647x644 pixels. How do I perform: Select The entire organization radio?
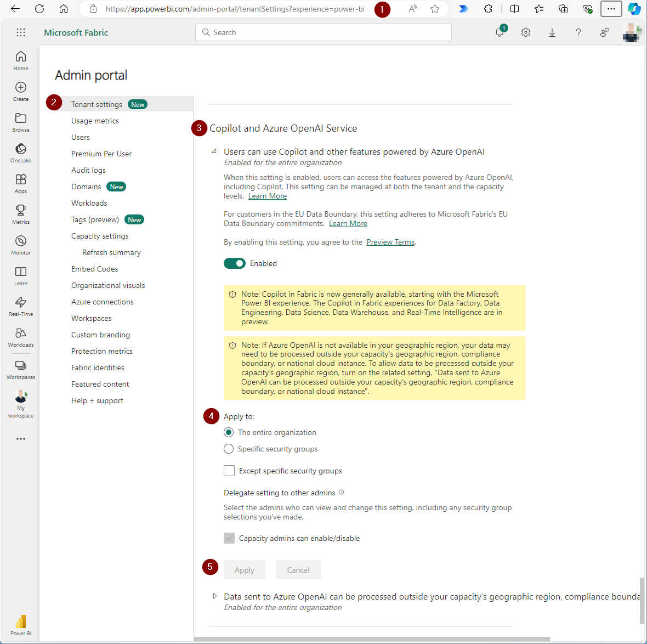coord(229,432)
